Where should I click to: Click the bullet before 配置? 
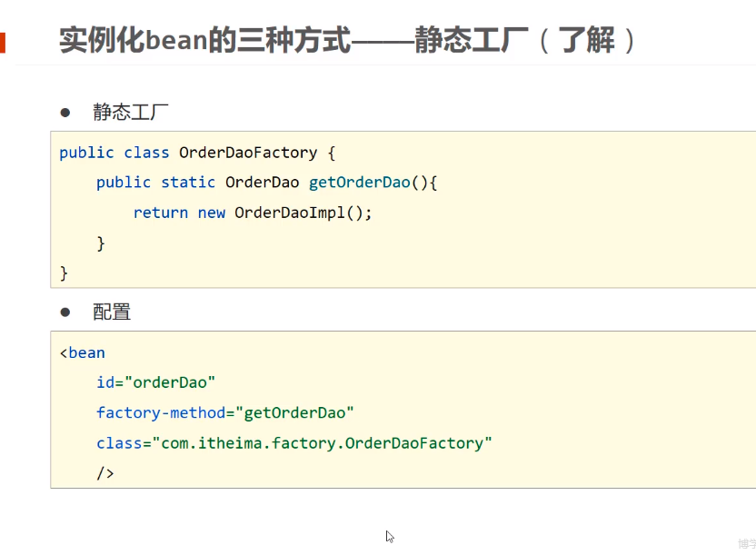(x=65, y=312)
